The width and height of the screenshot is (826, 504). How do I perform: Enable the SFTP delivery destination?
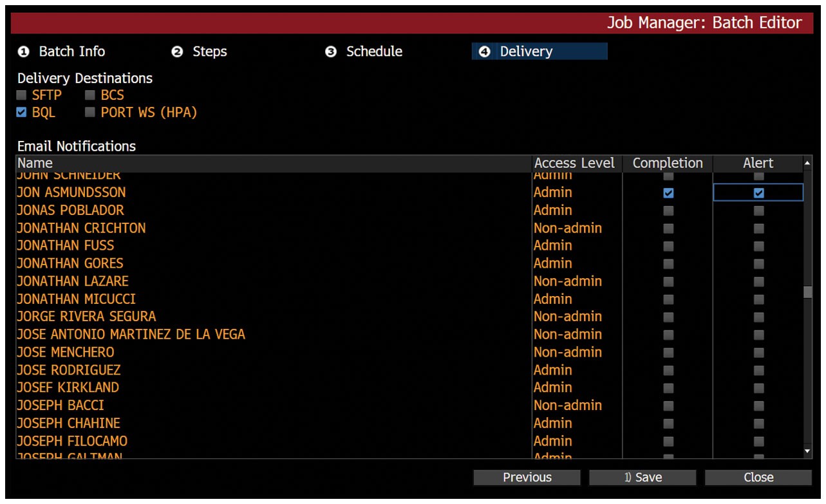pos(22,95)
